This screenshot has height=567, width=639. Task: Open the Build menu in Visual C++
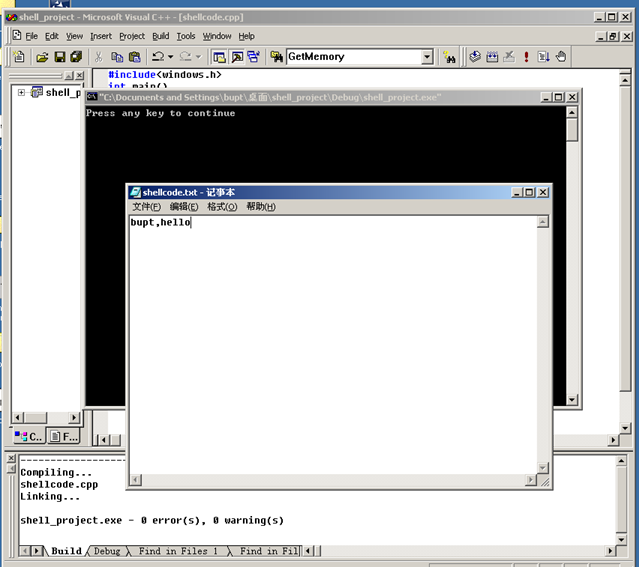[x=160, y=36]
